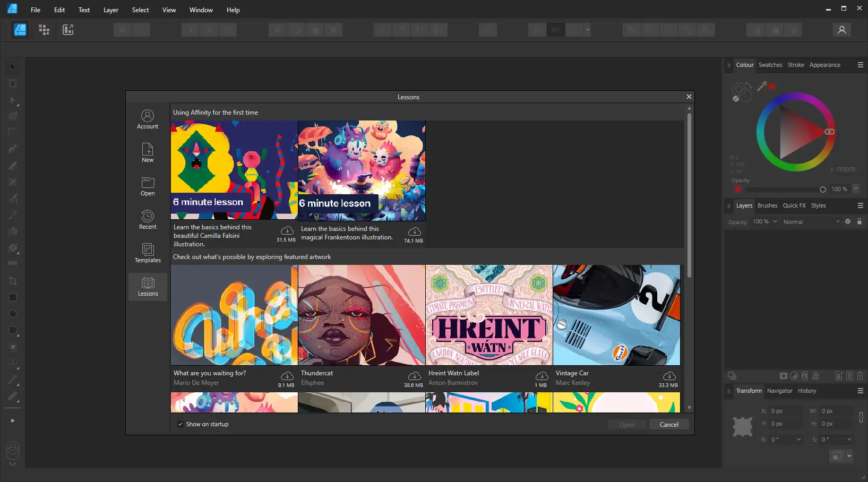Expand the dropdown beside transform origin button
Screen dimensions: 868x482
click(849, 455)
